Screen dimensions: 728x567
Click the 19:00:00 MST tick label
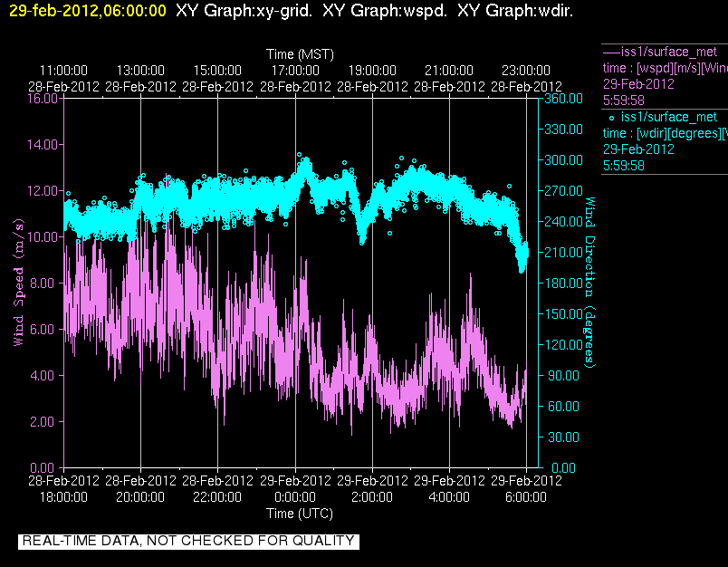click(372, 71)
